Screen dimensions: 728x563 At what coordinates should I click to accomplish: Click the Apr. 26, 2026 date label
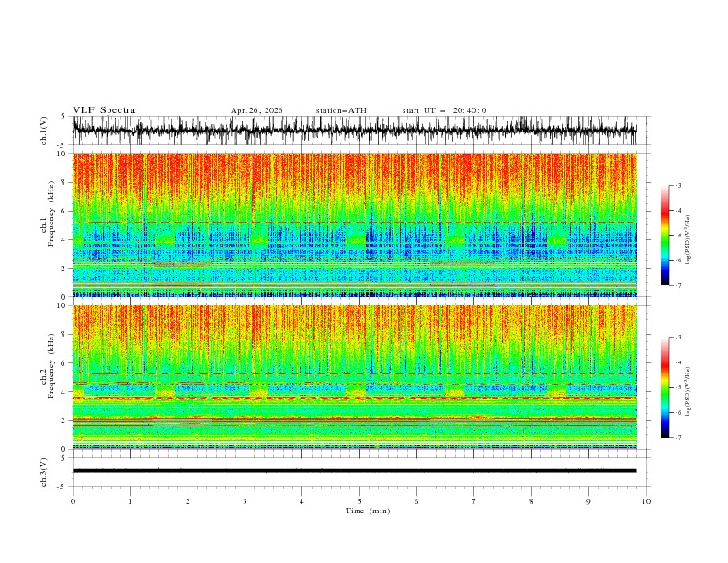click(x=256, y=110)
